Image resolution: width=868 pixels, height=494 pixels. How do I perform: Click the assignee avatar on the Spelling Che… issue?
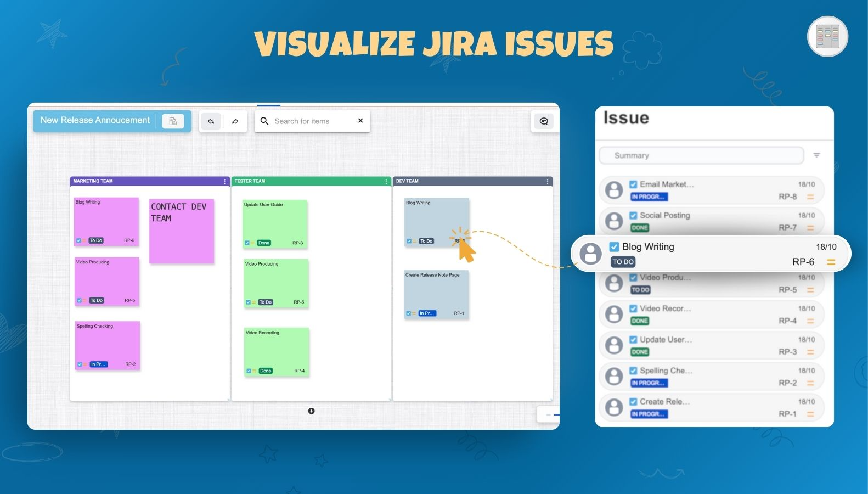click(613, 377)
